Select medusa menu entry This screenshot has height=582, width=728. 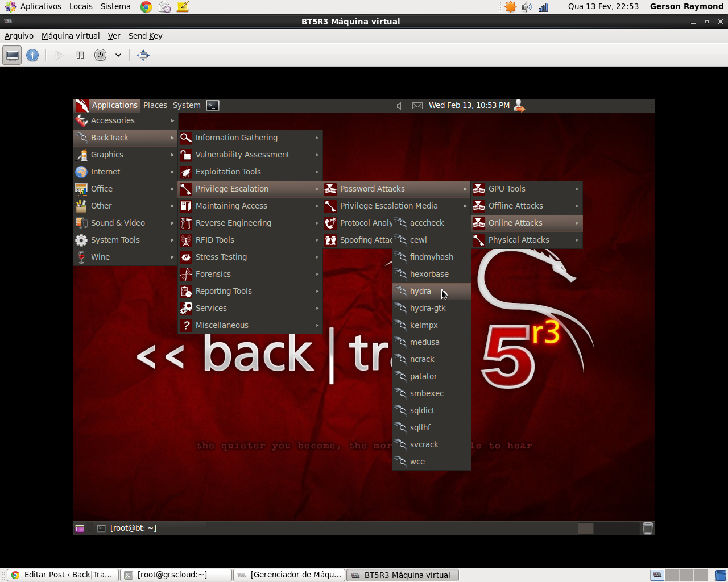[x=432, y=342]
